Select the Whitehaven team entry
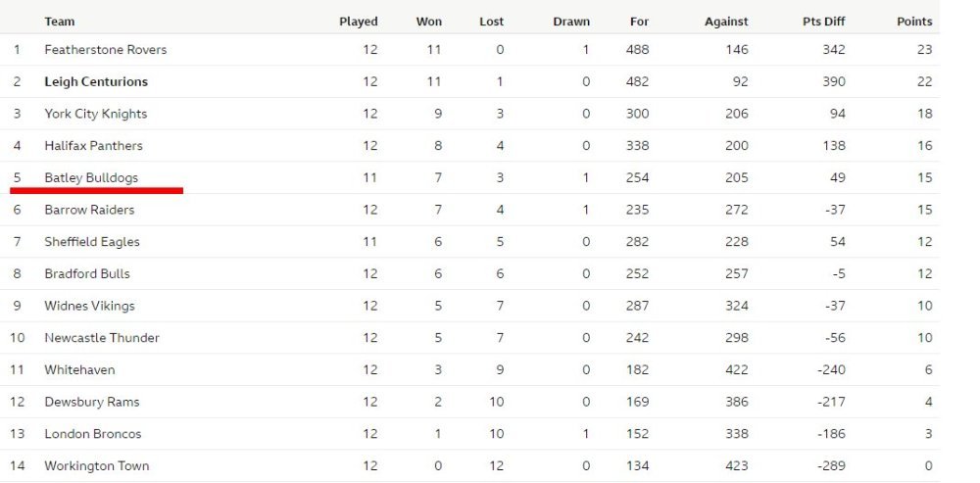The width and height of the screenshot is (980, 483). point(79,369)
